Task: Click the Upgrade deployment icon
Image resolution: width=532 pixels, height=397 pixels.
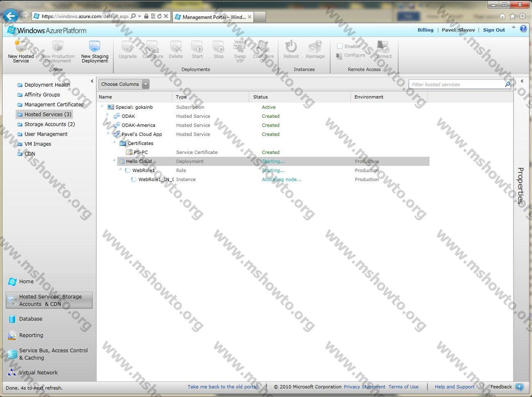Action: tap(127, 47)
